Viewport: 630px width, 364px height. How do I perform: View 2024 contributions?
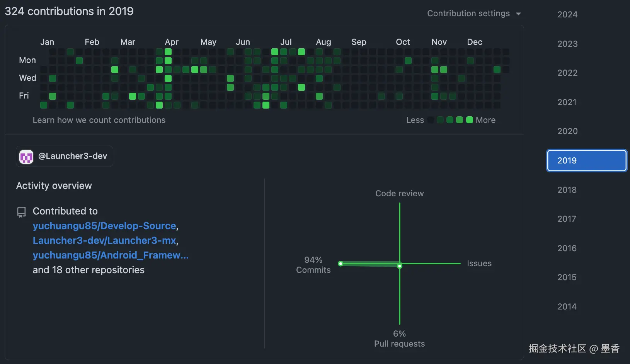tap(567, 14)
